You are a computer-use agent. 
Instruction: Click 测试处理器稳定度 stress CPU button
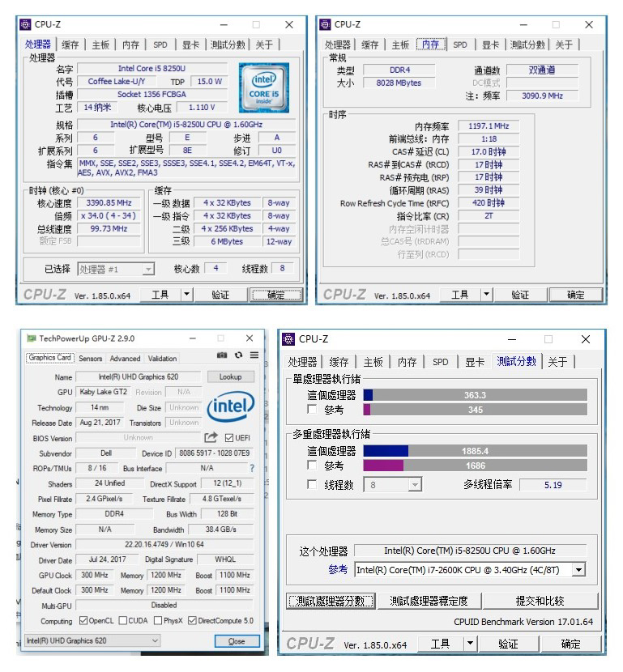coord(429,601)
